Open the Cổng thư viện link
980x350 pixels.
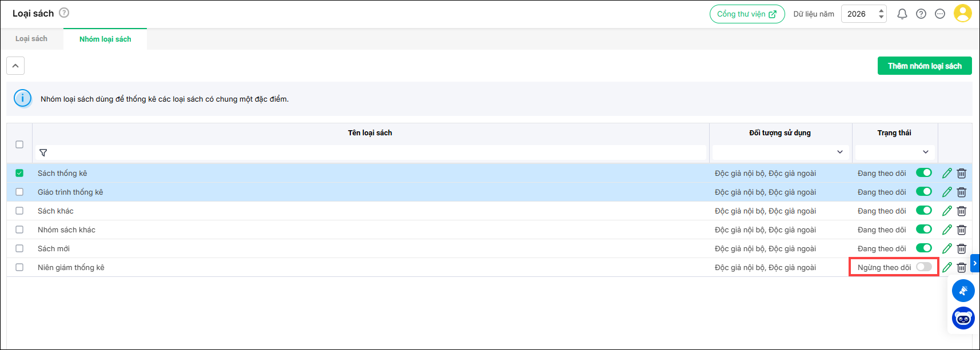746,14
